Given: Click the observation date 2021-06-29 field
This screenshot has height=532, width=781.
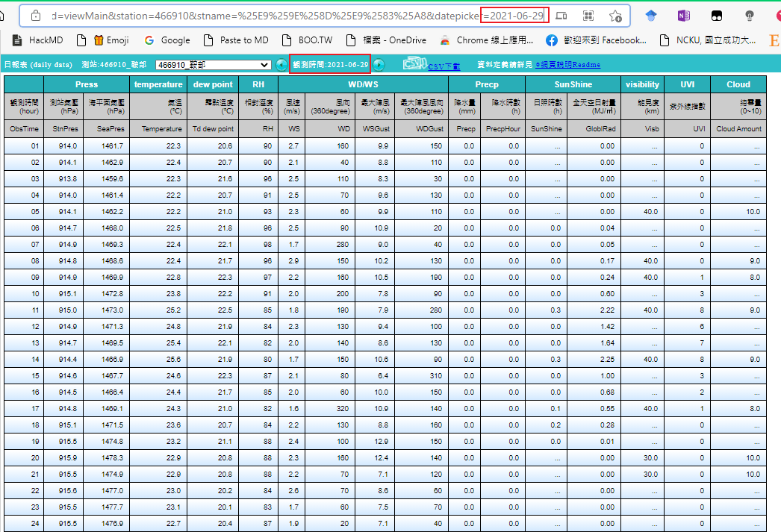Looking at the screenshot, I should pyautogui.click(x=330, y=65).
